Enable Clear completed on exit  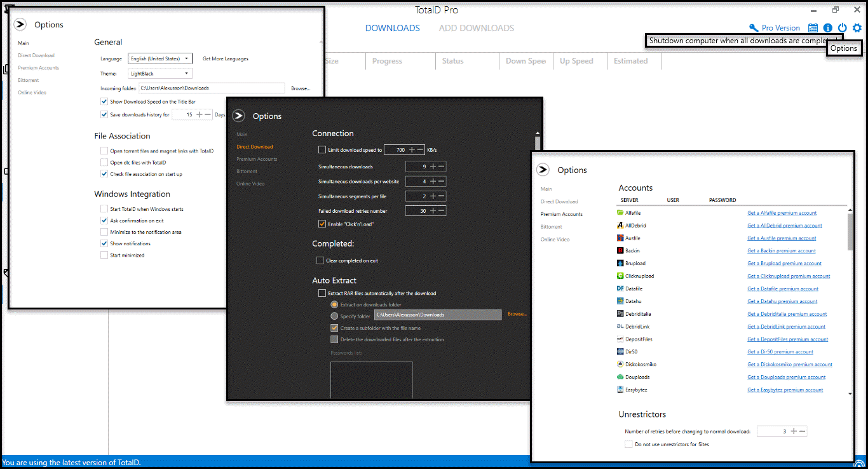coord(320,261)
